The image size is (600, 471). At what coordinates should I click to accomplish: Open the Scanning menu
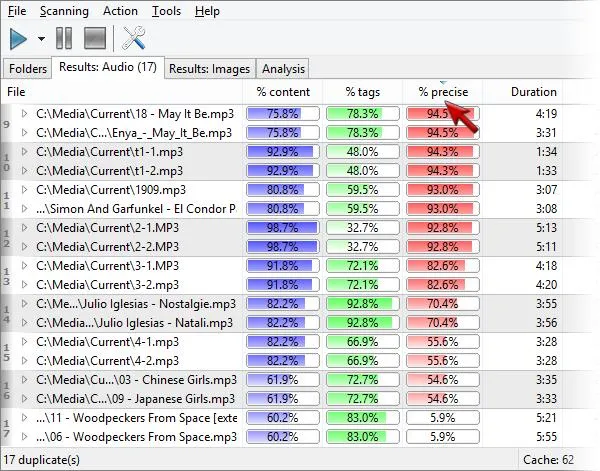point(64,11)
